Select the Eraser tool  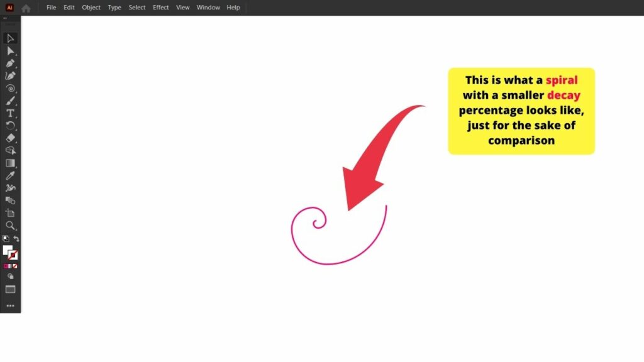11,138
